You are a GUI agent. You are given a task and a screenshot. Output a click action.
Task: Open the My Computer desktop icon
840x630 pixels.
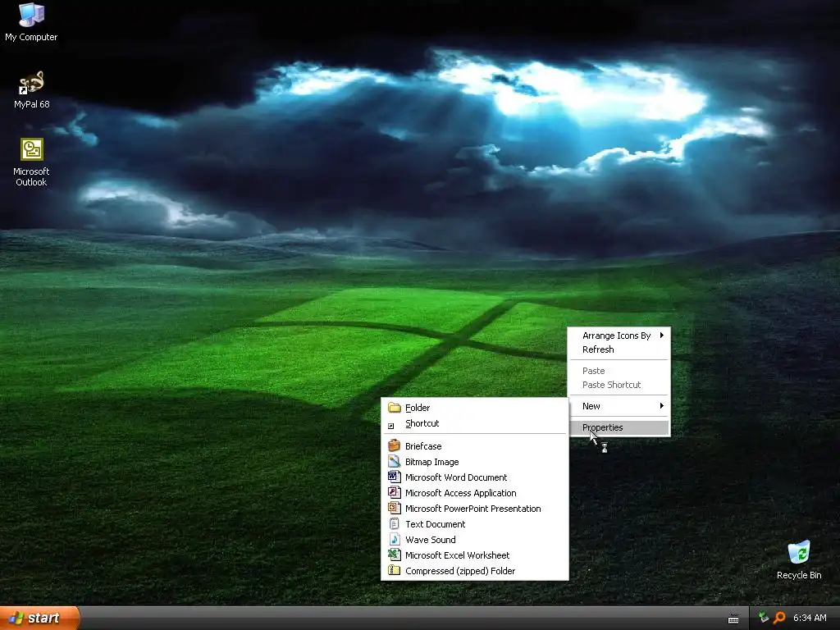(x=31, y=21)
